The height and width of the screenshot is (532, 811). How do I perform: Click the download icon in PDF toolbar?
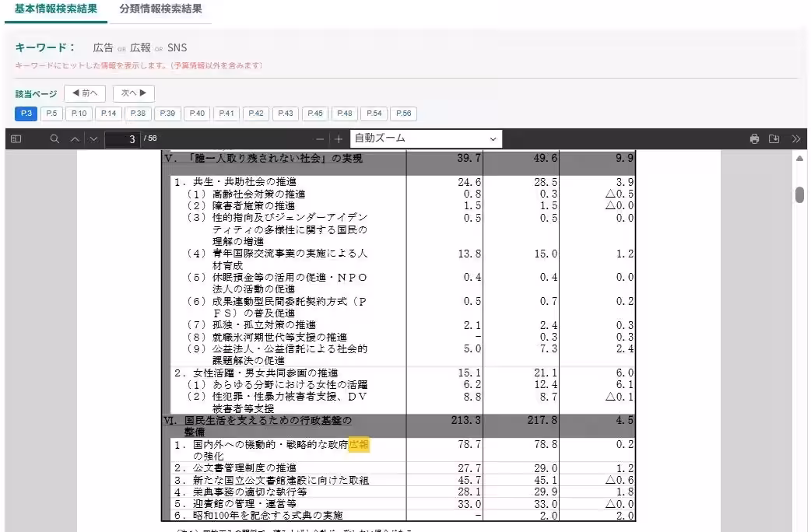(x=774, y=138)
